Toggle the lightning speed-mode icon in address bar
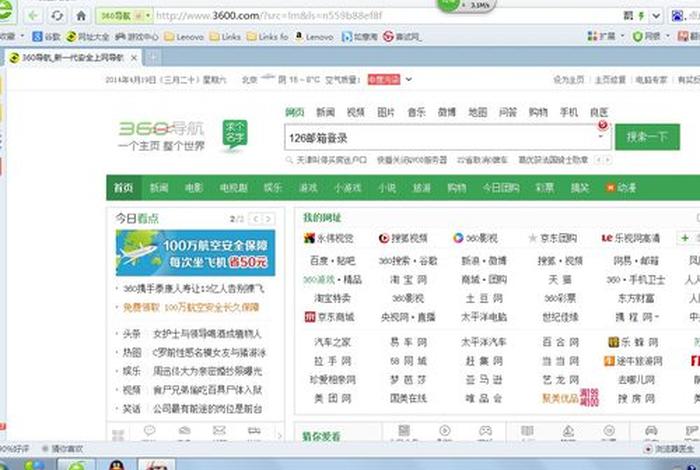 (642, 16)
